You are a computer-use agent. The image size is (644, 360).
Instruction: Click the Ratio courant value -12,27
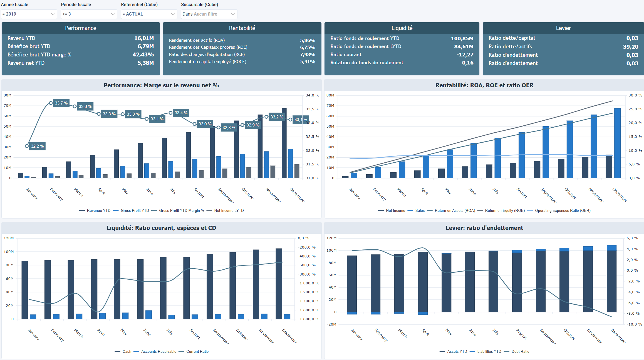[x=465, y=54]
